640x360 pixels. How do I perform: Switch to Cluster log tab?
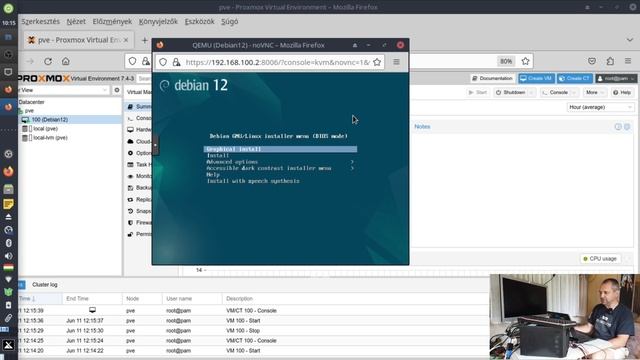[x=45, y=284]
